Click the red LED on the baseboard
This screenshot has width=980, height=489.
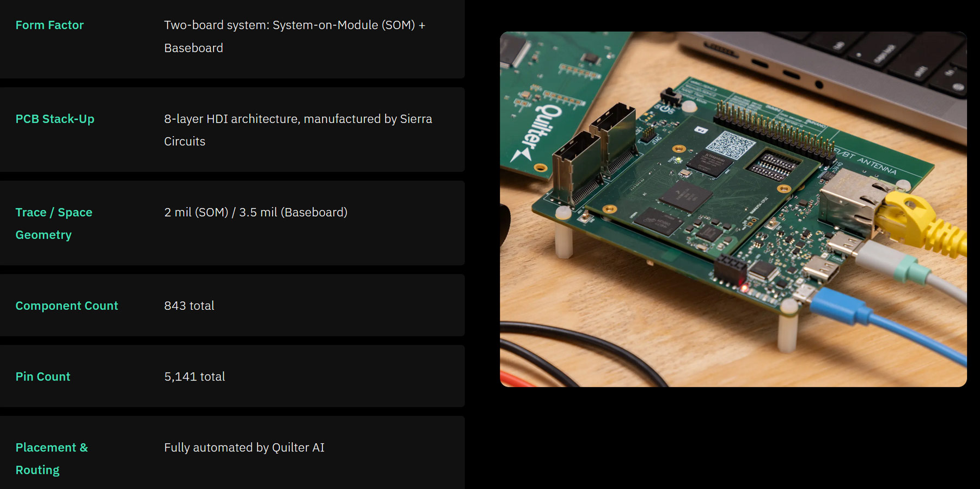tap(743, 288)
